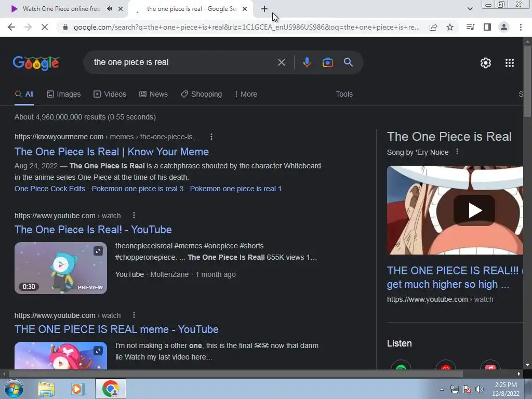Open THE ONE PIECE IS REAL meme - YouTube link
532x399 pixels.
(x=116, y=329)
